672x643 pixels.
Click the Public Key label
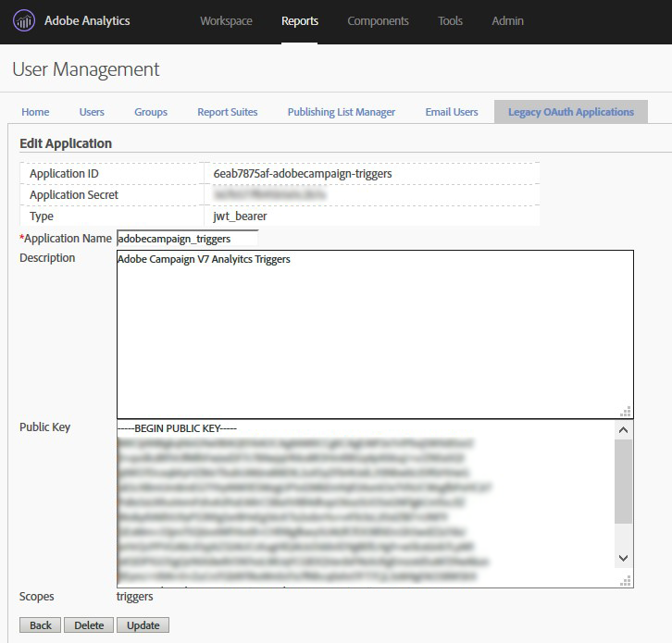coord(45,427)
